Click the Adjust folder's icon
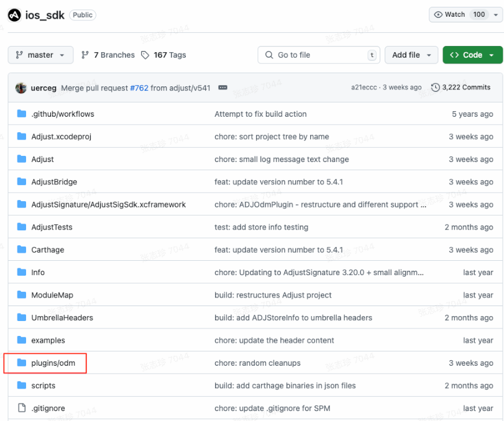Viewport: 504px width, 421px height. click(x=22, y=158)
